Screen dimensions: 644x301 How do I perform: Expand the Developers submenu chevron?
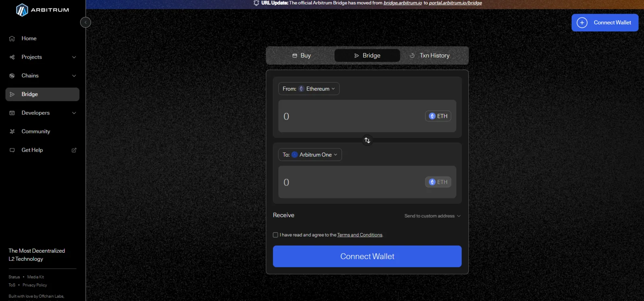coord(74,113)
